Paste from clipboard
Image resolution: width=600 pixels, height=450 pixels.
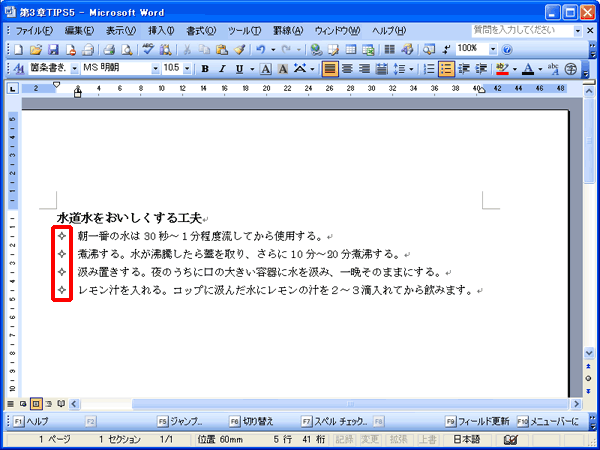pos(222,50)
